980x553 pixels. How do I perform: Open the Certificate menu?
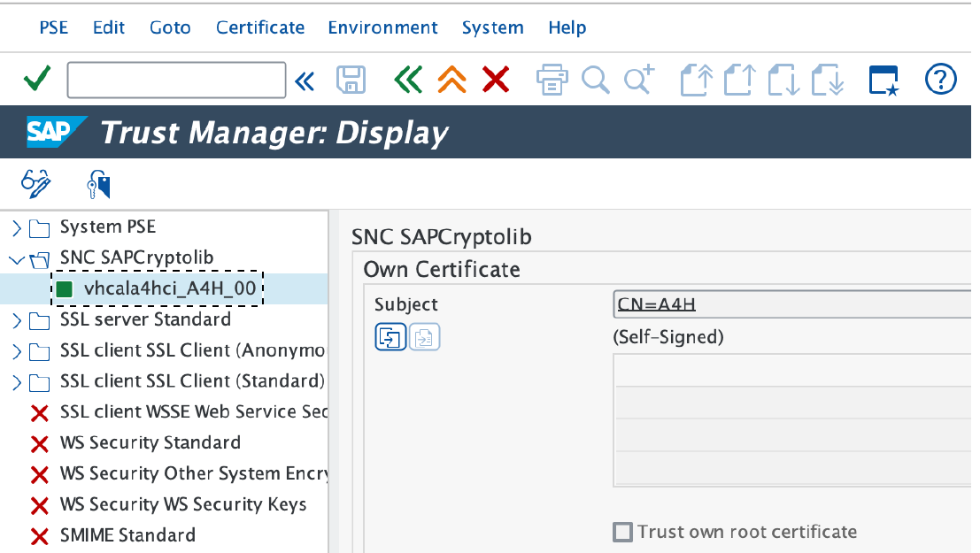coord(260,27)
